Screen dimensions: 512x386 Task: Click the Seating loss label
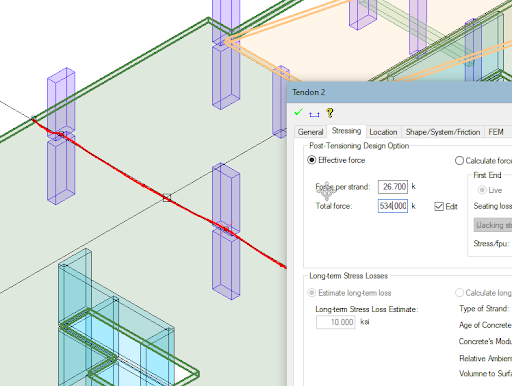coord(493,206)
